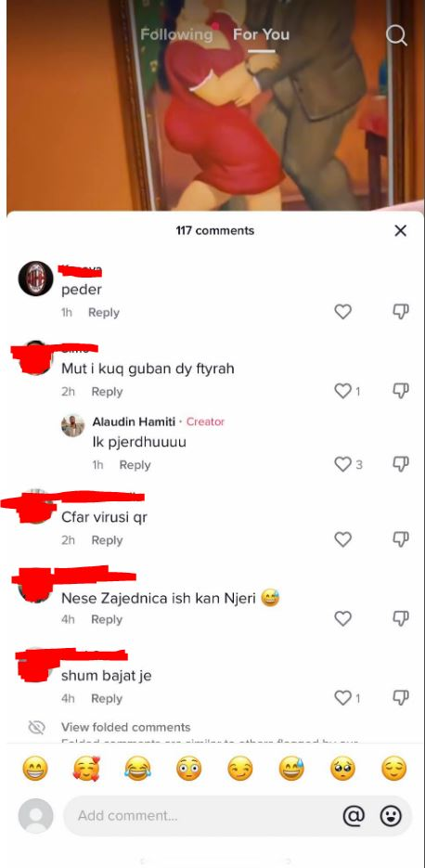Select the For You tab
The height and width of the screenshot is (868, 425).
[261, 34]
